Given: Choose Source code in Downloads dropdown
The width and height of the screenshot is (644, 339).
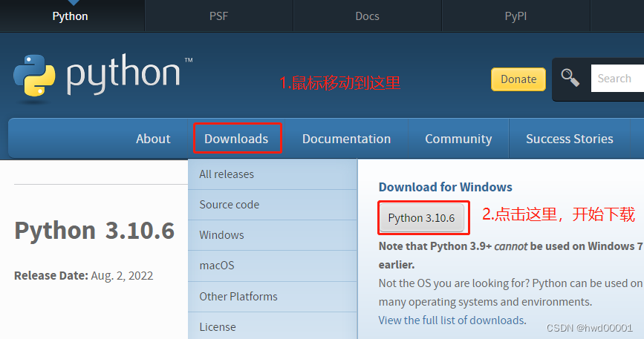Looking at the screenshot, I should (x=273, y=205).
